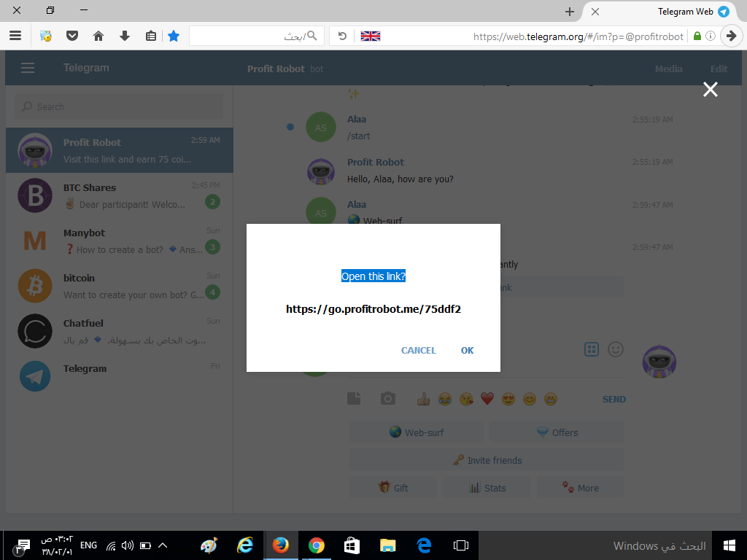The image size is (747, 560).
Task: Click the SEND button
Action: pos(614,400)
